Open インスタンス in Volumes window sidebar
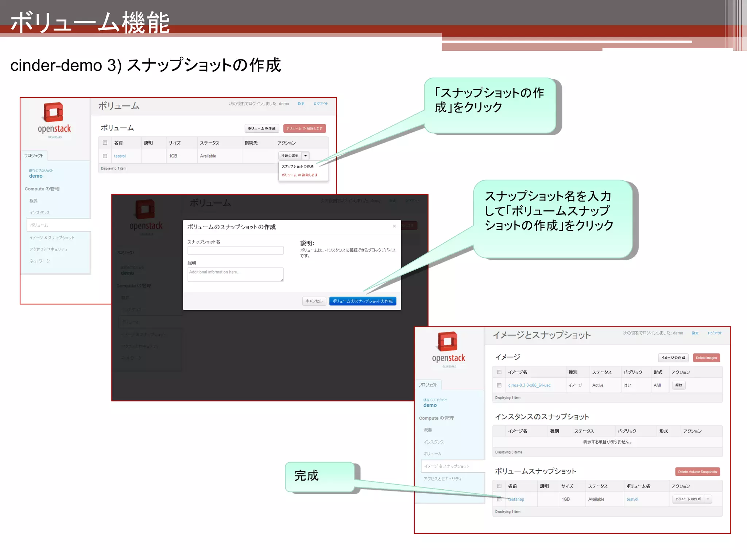The width and height of the screenshot is (747, 560). coord(39,213)
